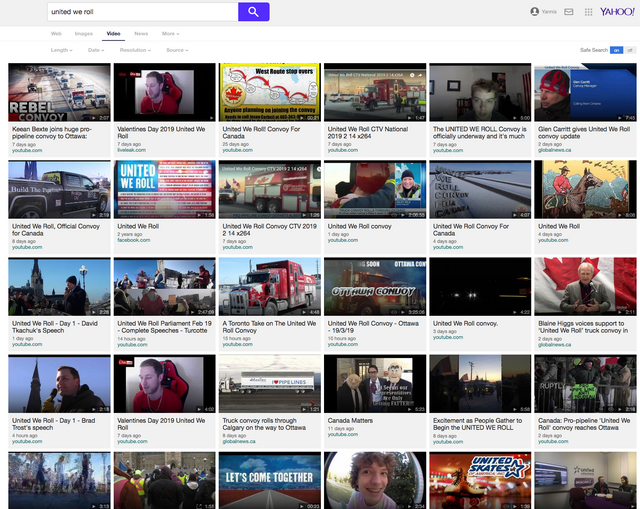640x509 pixels.
Task: Click liveleak.com under first Valentines Day video
Action: click(x=131, y=150)
